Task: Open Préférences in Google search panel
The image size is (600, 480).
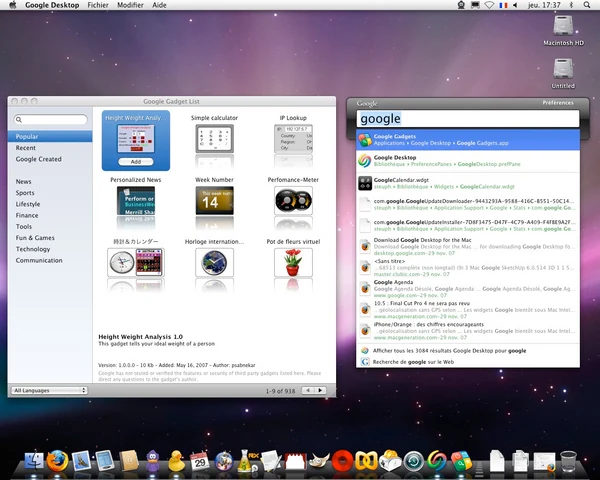Action: click(558, 103)
